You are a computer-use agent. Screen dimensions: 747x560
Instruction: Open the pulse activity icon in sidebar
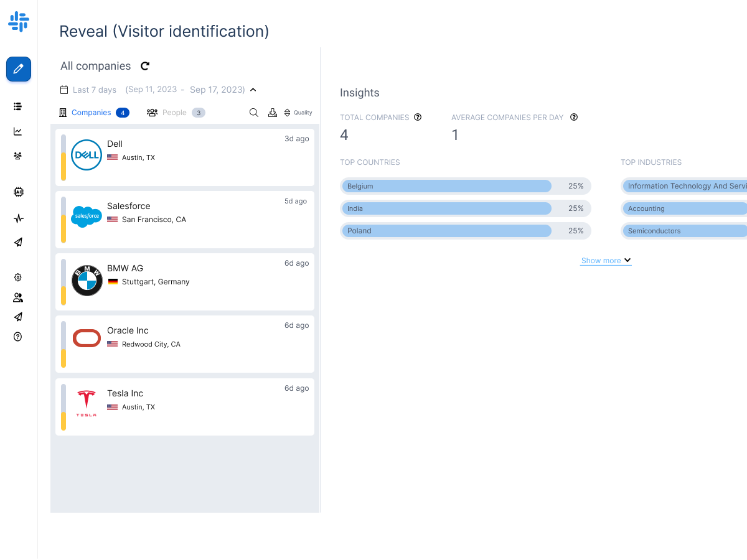click(18, 218)
